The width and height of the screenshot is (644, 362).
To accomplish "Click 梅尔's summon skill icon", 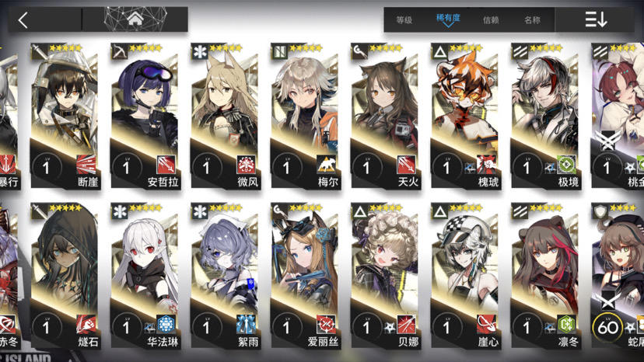I will click(326, 165).
